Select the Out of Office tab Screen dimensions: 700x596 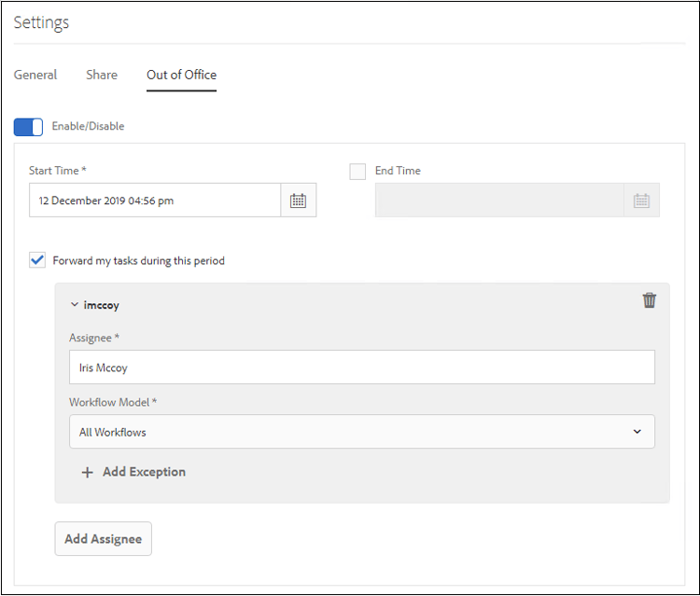click(181, 75)
